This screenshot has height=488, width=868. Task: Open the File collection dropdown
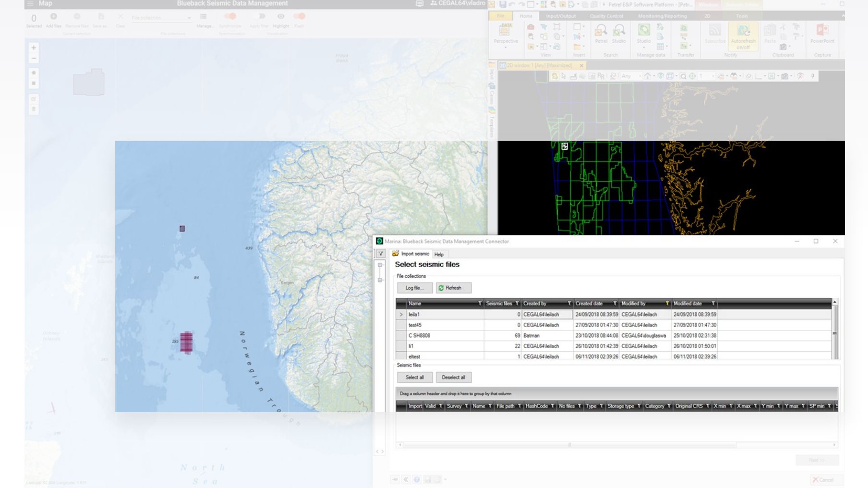[161, 18]
